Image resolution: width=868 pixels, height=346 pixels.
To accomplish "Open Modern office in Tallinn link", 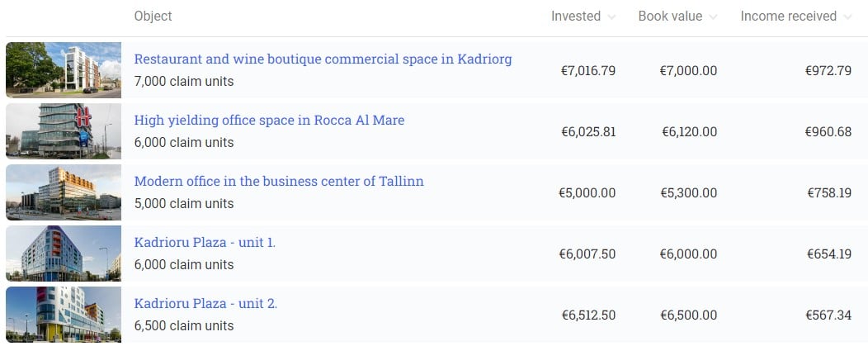I will click(279, 181).
